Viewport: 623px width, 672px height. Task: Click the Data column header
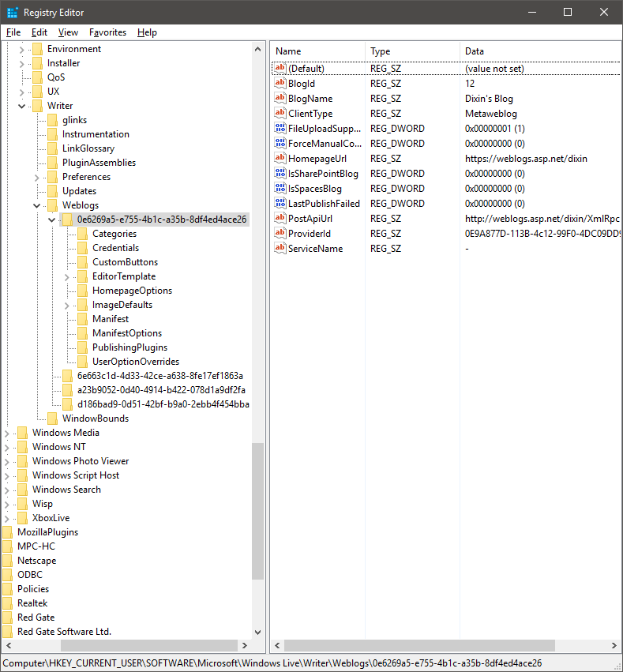[541, 51]
